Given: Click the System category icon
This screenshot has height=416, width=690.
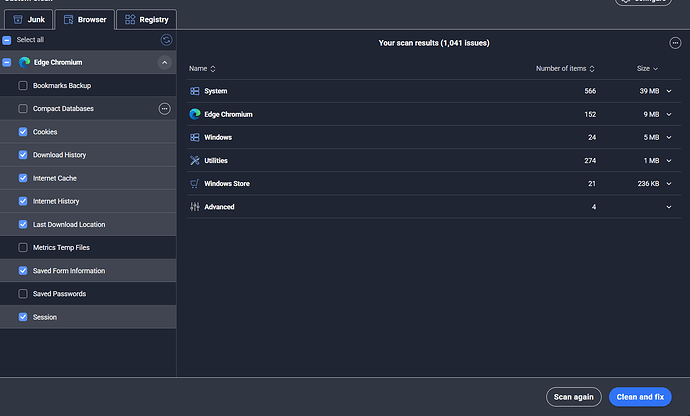Looking at the screenshot, I should tap(195, 91).
